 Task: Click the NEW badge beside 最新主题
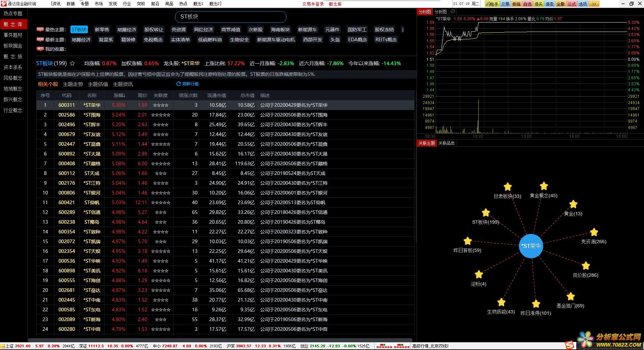pyautogui.click(x=40, y=39)
